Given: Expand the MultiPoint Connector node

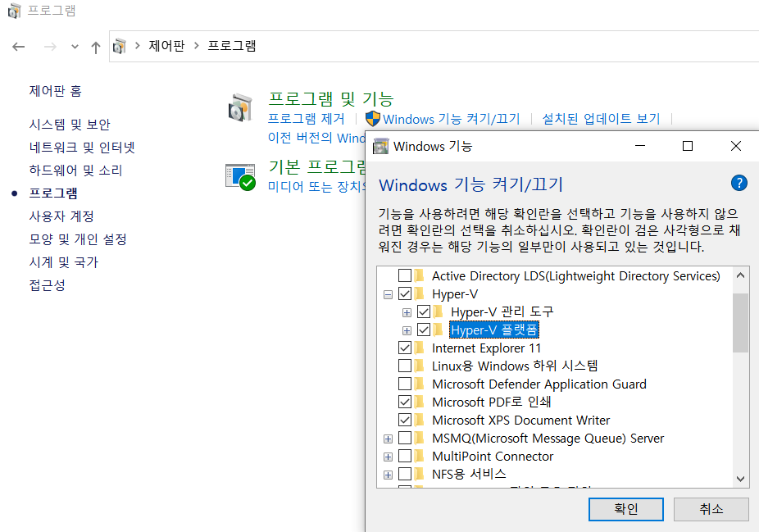Looking at the screenshot, I should (388, 457).
